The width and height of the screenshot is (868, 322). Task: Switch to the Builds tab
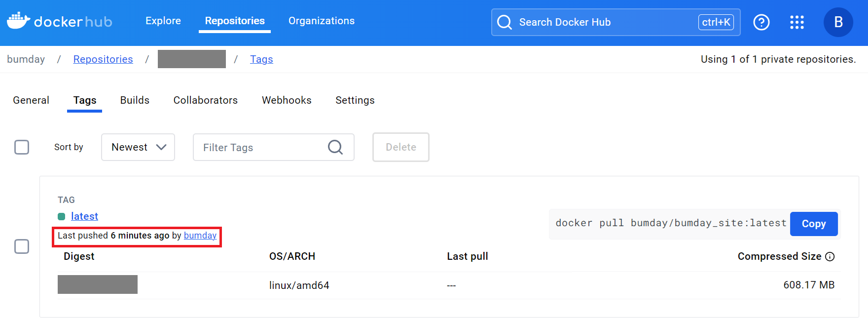[135, 100]
